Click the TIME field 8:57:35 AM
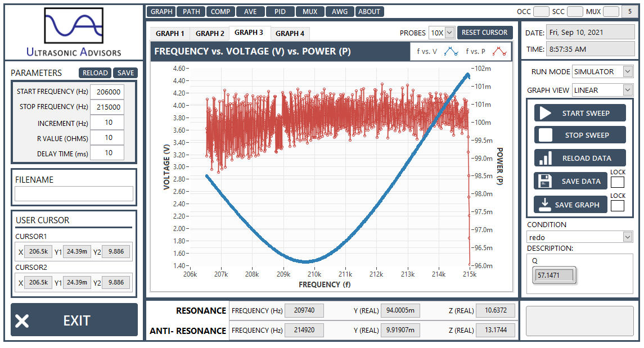This screenshot has height=348, width=644. coord(591,49)
